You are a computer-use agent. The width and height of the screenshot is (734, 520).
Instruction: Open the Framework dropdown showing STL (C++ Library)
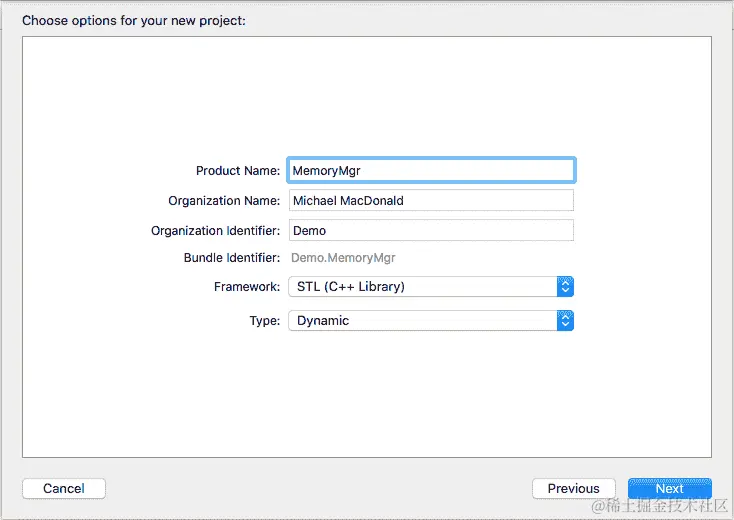pos(431,286)
